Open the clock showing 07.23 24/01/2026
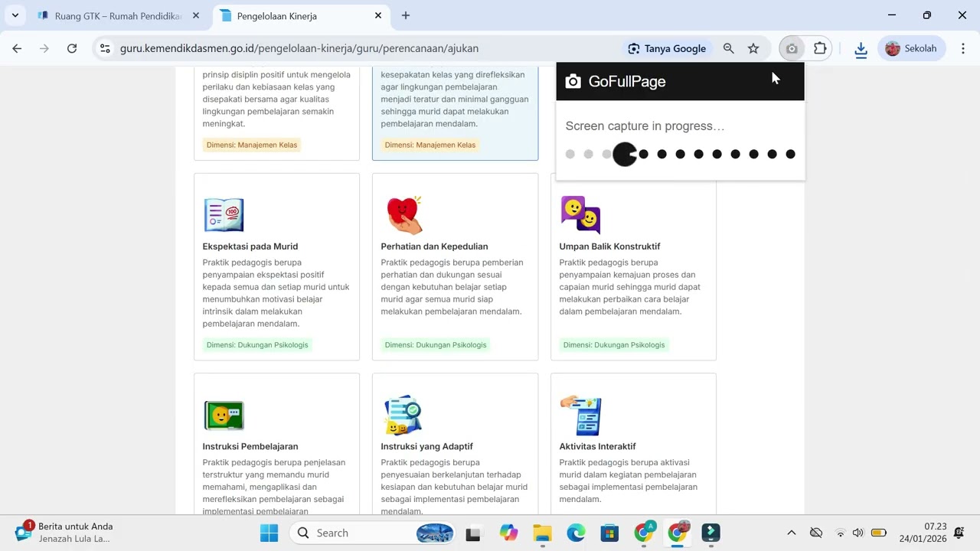 923,533
